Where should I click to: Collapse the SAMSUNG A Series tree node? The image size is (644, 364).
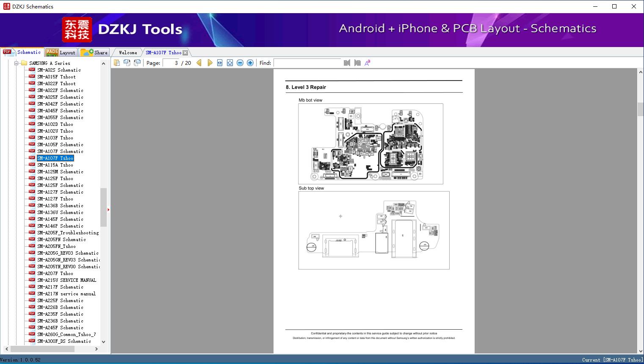pyautogui.click(x=17, y=63)
